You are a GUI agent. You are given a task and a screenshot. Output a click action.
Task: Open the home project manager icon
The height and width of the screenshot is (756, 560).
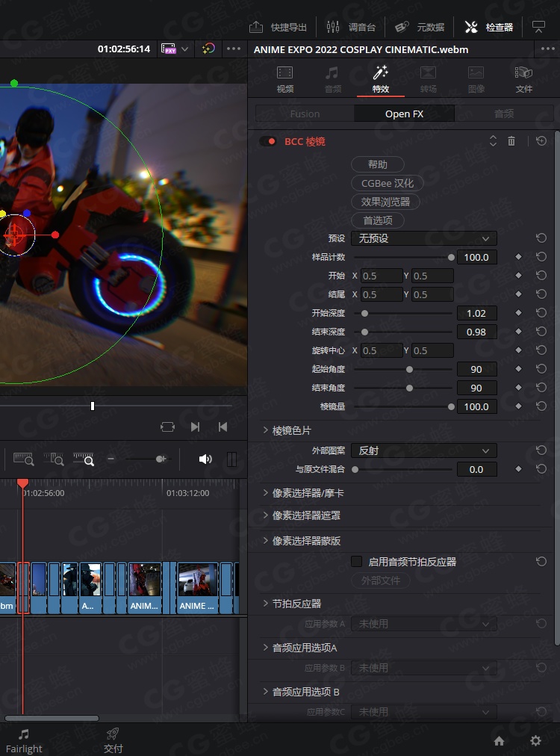(x=500, y=740)
